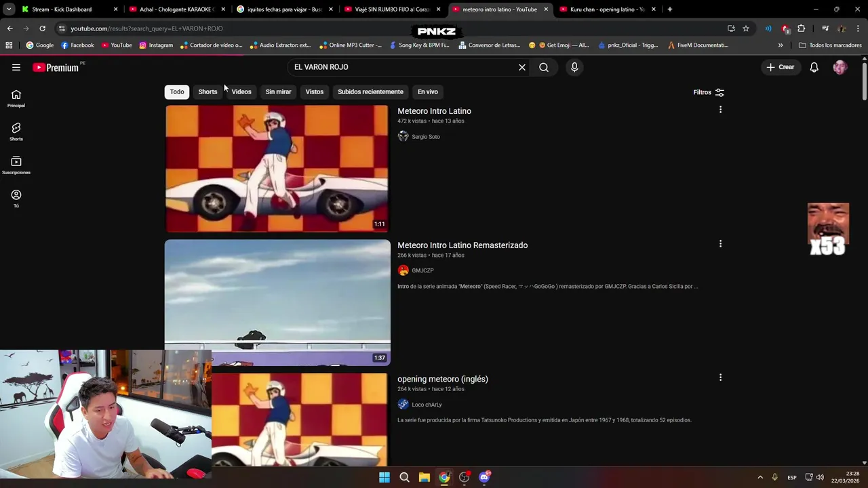
Task: Switch to Kuru chan - opening latino tab
Action: pos(608,9)
